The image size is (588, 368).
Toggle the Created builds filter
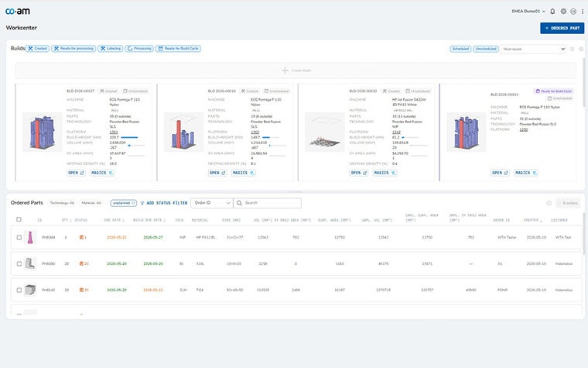click(x=37, y=49)
